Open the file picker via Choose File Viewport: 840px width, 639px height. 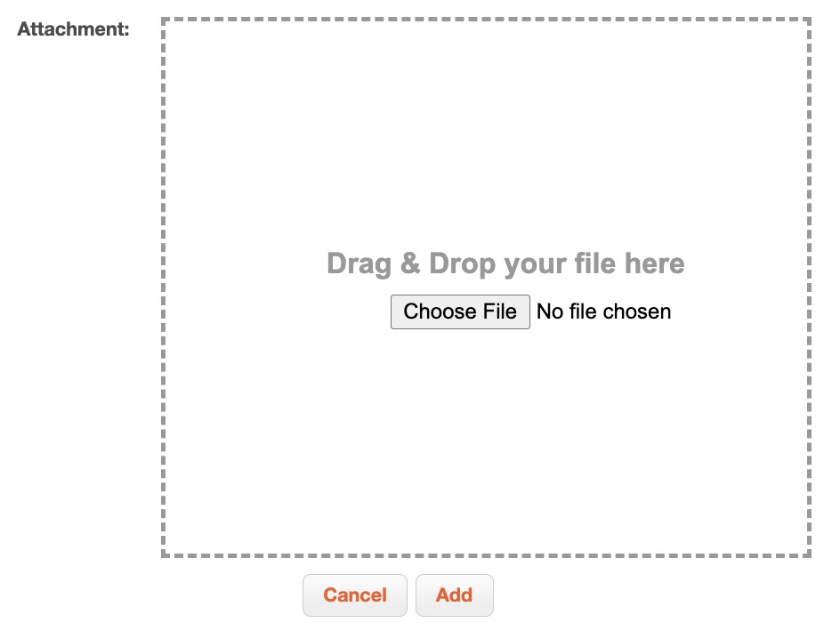(460, 311)
